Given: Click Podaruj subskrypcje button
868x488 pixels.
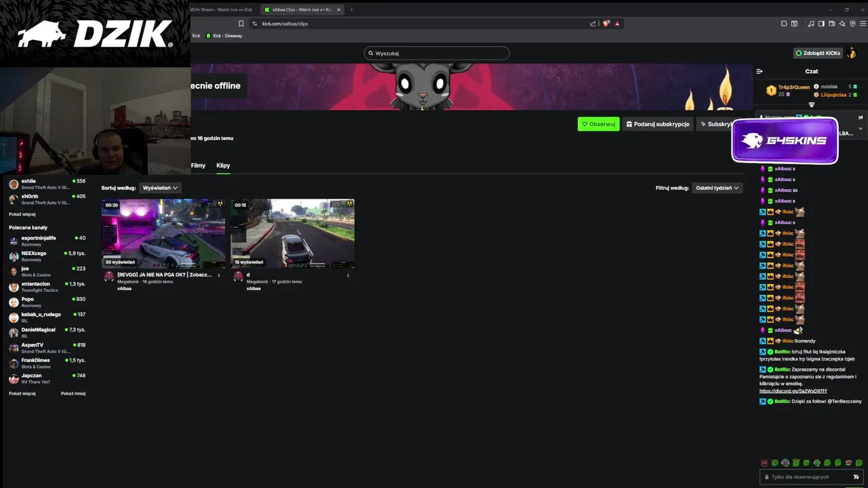Looking at the screenshot, I should (x=658, y=124).
